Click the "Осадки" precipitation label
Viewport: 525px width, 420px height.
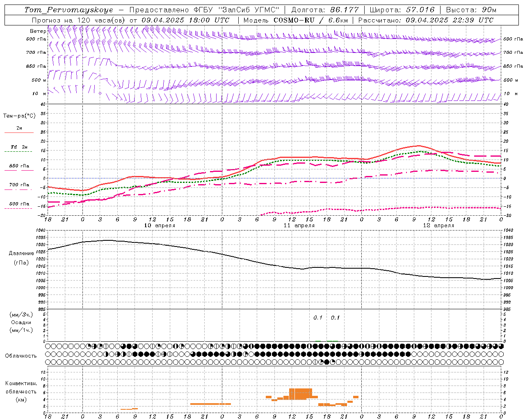point(21,322)
